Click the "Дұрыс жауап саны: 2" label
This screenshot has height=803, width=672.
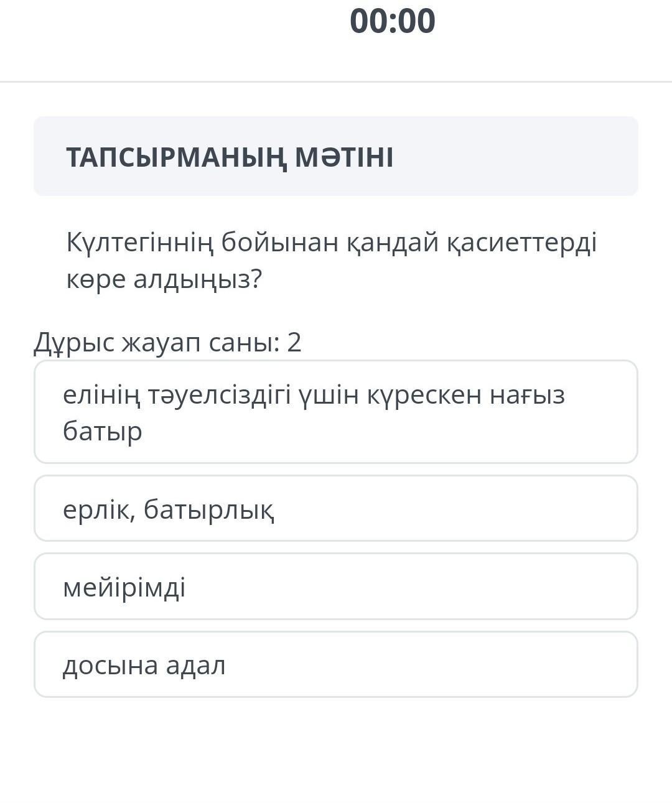coord(167,342)
